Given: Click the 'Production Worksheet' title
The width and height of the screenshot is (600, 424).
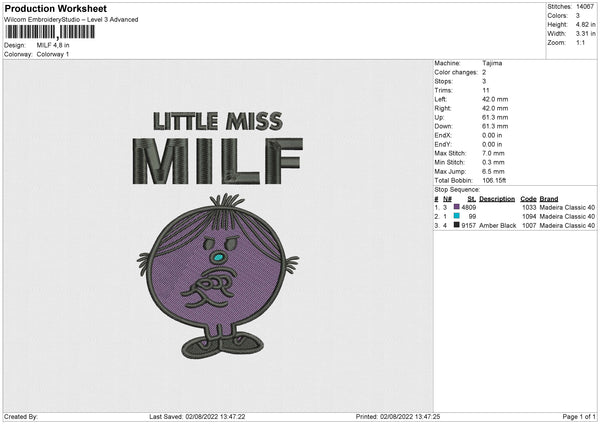Looking at the screenshot, I should (x=55, y=8).
